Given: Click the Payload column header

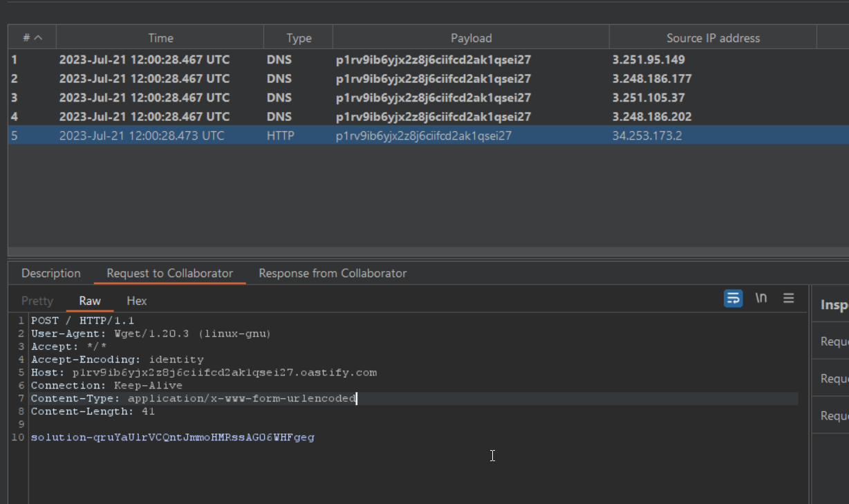Looking at the screenshot, I should 471,38.
